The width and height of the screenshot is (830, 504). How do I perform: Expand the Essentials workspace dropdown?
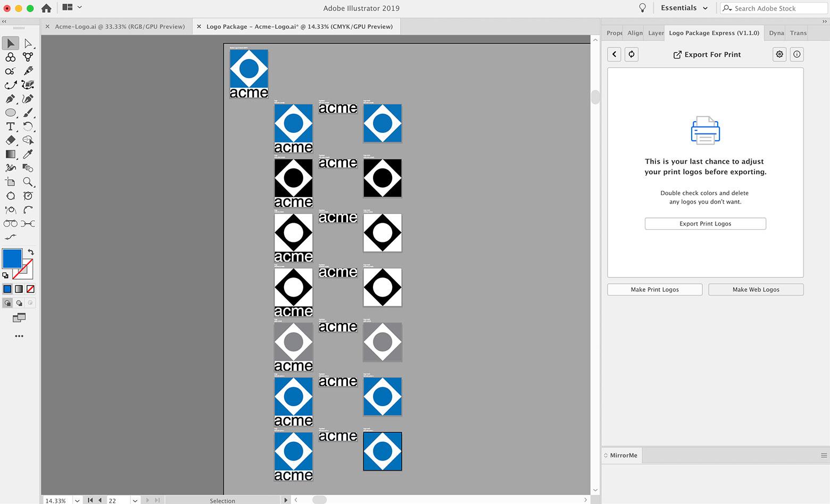(684, 8)
